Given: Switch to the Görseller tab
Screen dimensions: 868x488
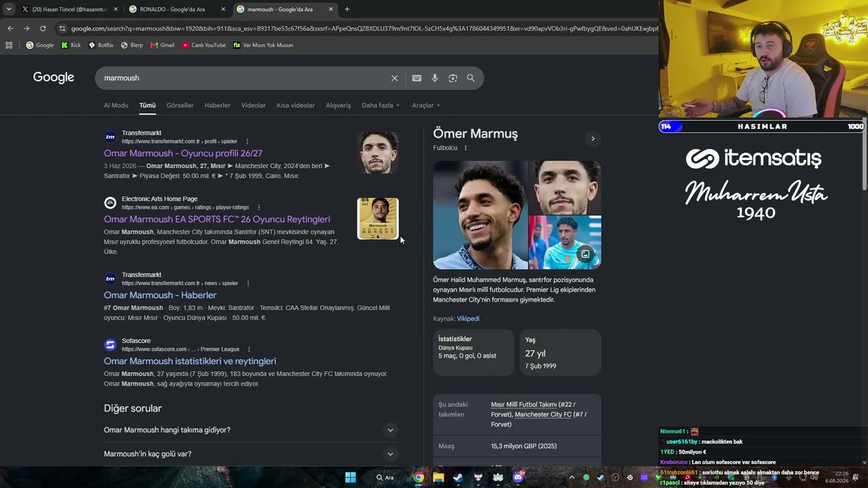Looking at the screenshot, I should pyautogui.click(x=180, y=106).
